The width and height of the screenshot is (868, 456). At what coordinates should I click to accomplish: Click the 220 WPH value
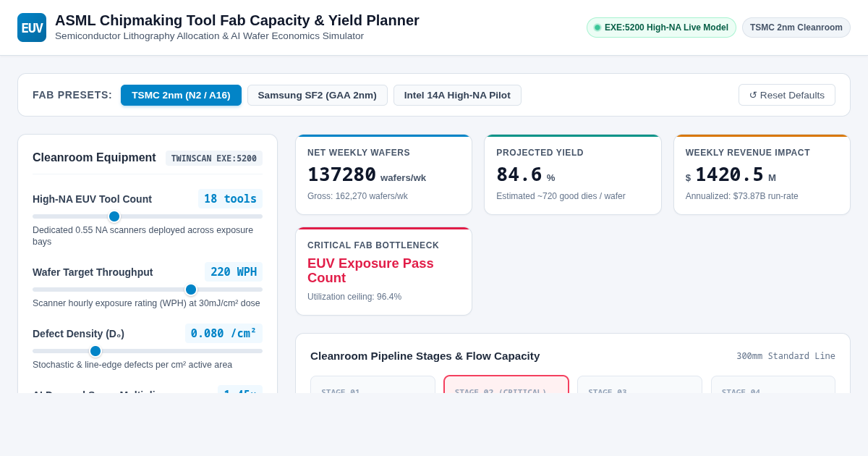point(234,272)
